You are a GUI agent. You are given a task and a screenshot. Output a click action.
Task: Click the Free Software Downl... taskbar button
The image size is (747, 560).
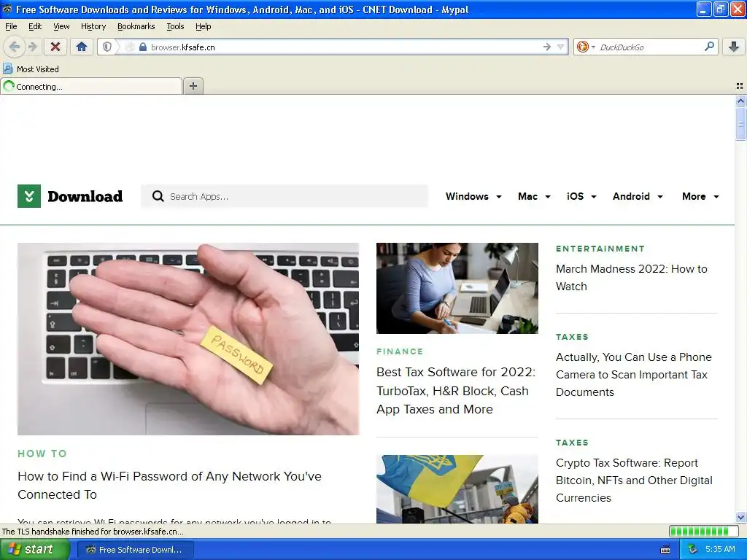click(135, 550)
